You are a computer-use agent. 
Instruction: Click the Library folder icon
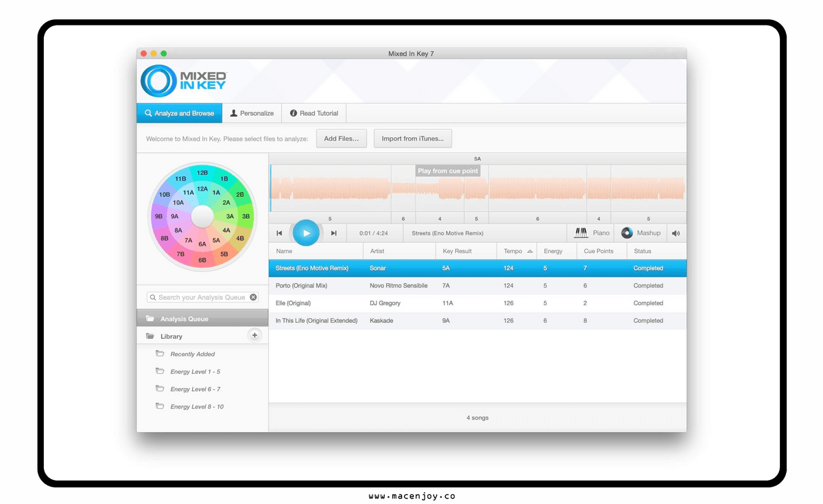tap(150, 336)
